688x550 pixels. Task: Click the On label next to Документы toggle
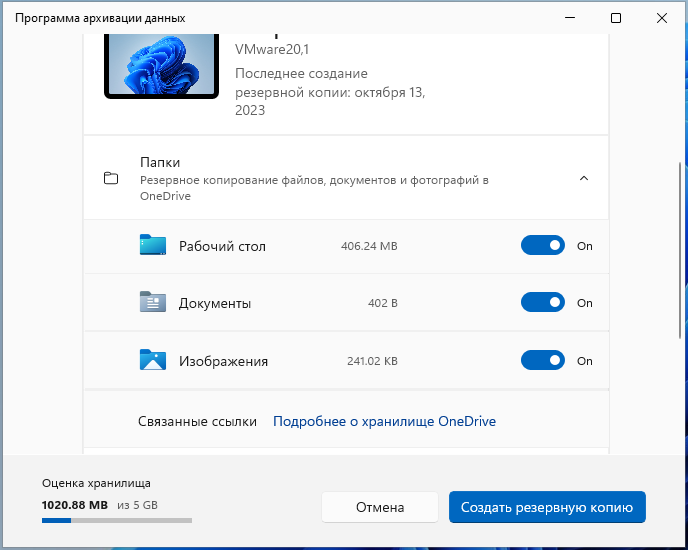pyautogui.click(x=584, y=303)
